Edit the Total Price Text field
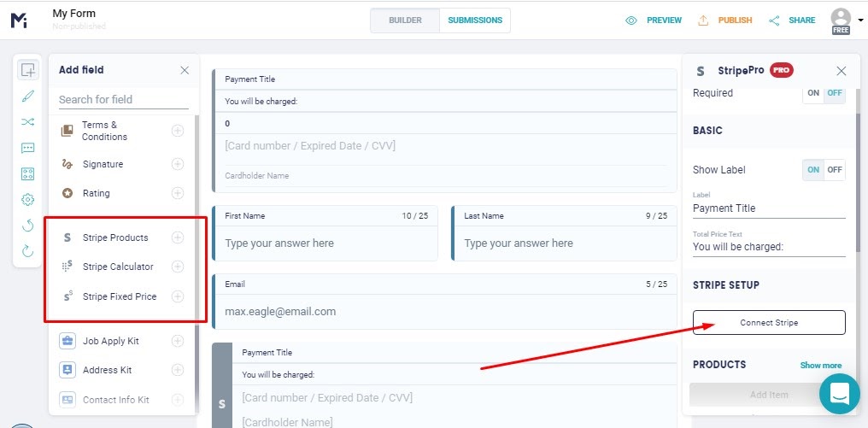 (769, 247)
